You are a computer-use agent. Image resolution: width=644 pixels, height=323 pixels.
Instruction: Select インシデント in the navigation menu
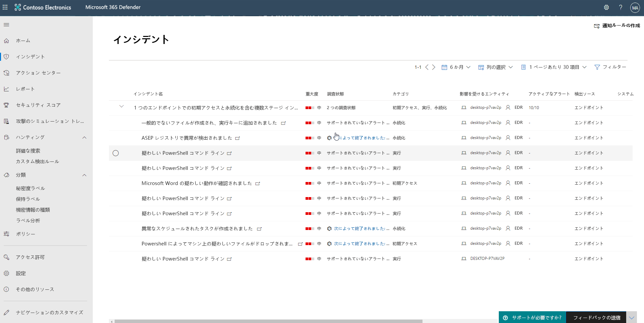[x=30, y=56]
